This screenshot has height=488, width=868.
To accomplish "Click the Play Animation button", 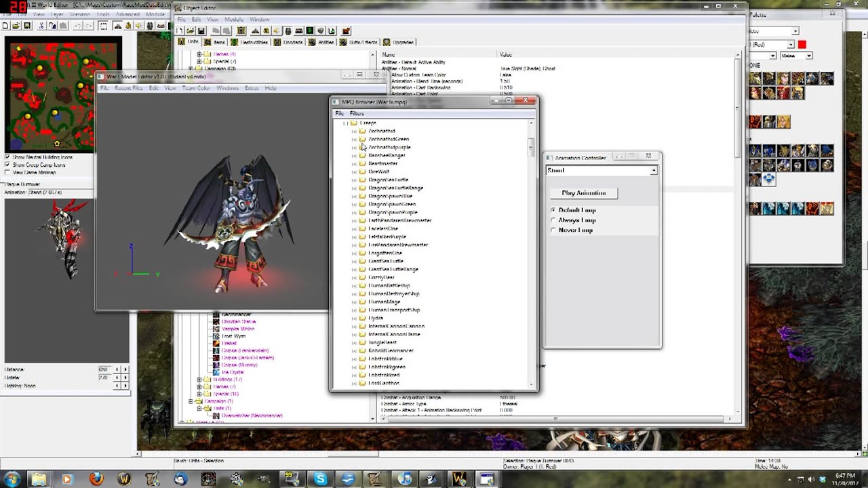I will point(583,193).
